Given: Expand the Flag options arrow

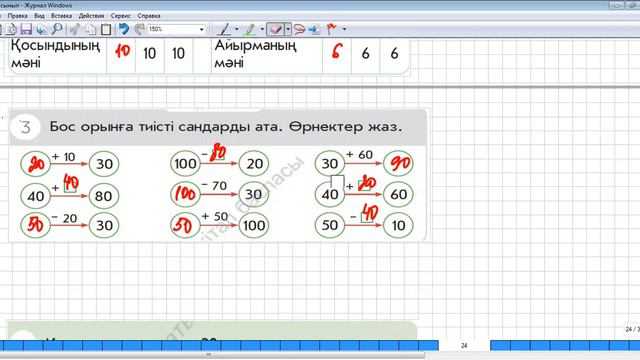Looking at the screenshot, I should [x=344, y=29].
